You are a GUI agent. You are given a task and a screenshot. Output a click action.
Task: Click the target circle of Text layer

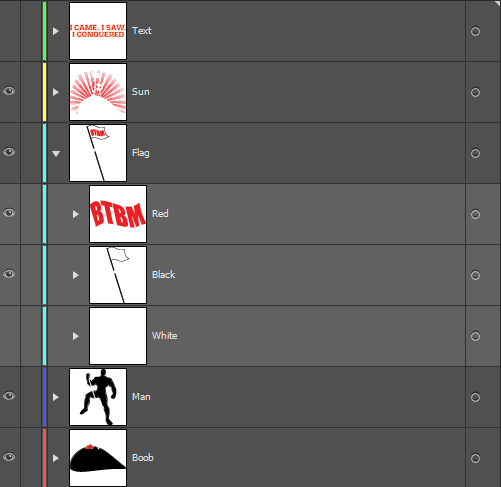pyautogui.click(x=475, y=31)
